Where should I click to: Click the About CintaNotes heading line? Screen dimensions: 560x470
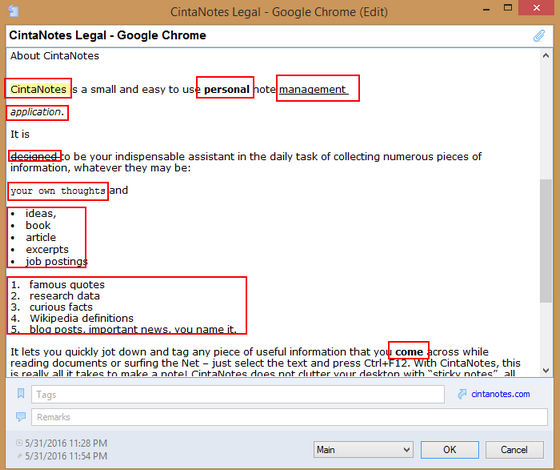(55, 56)
